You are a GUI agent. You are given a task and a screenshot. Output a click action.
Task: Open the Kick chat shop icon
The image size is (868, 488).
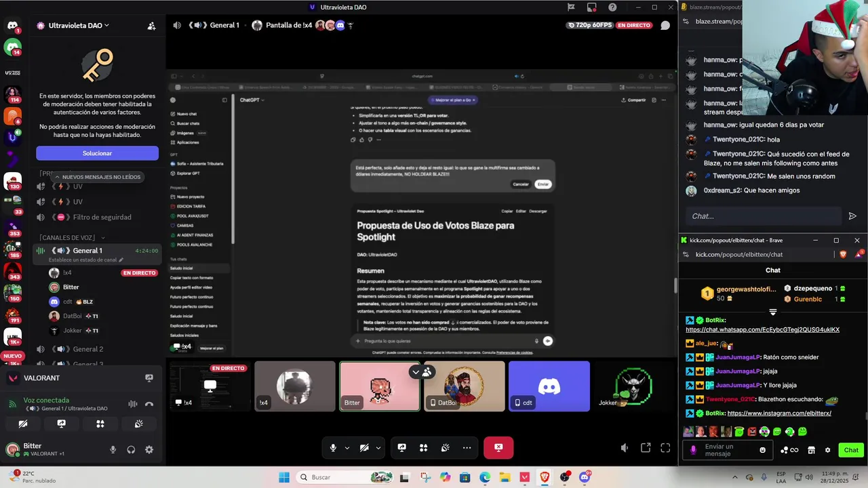pos(811,450)
